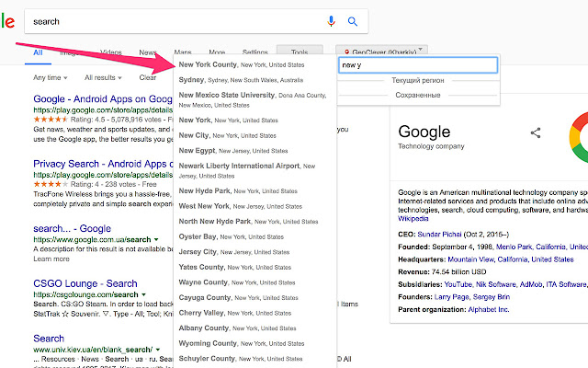
Task: Select New Mexico State University suggestion
Action: 255,100
